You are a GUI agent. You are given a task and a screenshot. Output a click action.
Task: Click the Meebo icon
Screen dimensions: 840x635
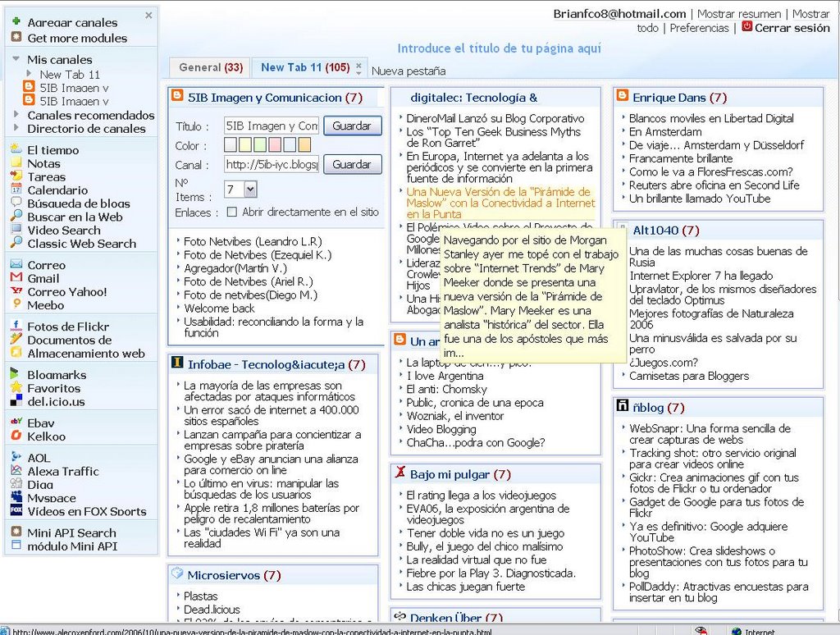click(16, 304)
